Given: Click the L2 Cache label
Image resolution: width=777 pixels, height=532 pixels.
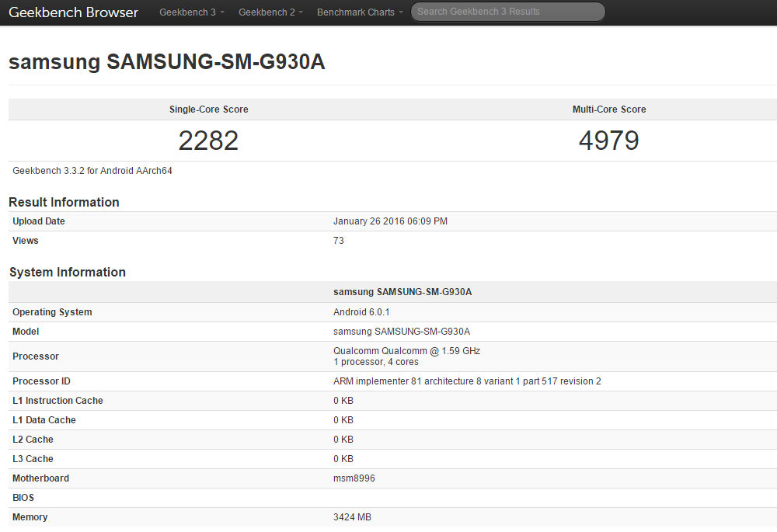Looking at the screenshot, I should click(33, 440).
